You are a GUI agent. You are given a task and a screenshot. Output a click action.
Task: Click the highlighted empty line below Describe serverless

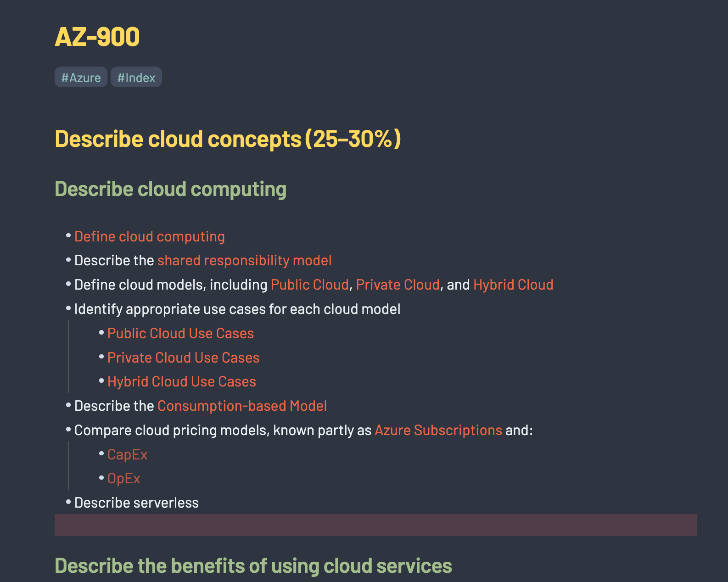coord(376,525)
